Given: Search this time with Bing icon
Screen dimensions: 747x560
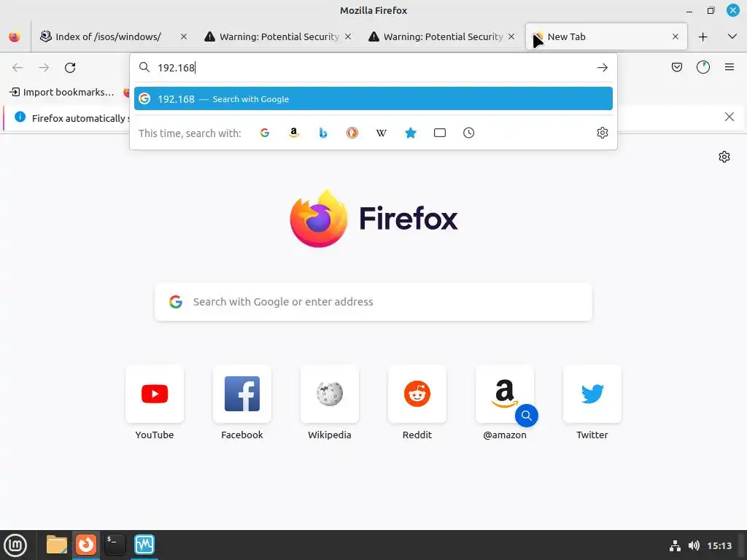Looking at the screenshot, I should pos(323,133).
